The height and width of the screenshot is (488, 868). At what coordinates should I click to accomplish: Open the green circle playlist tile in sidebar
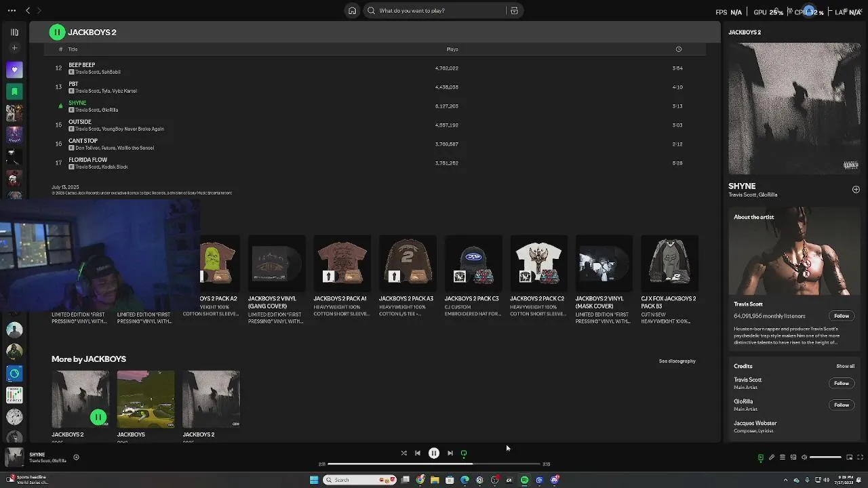click(x=14, y=373)
